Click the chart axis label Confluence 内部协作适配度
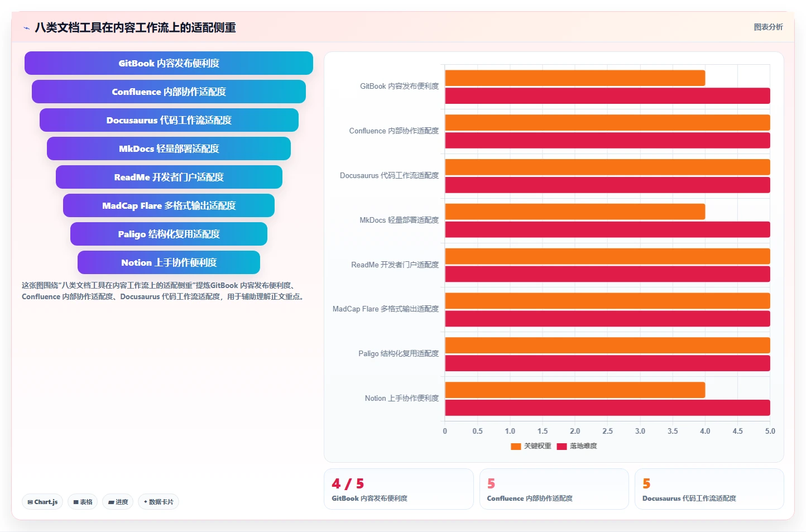806x532 pixels. 394,131
